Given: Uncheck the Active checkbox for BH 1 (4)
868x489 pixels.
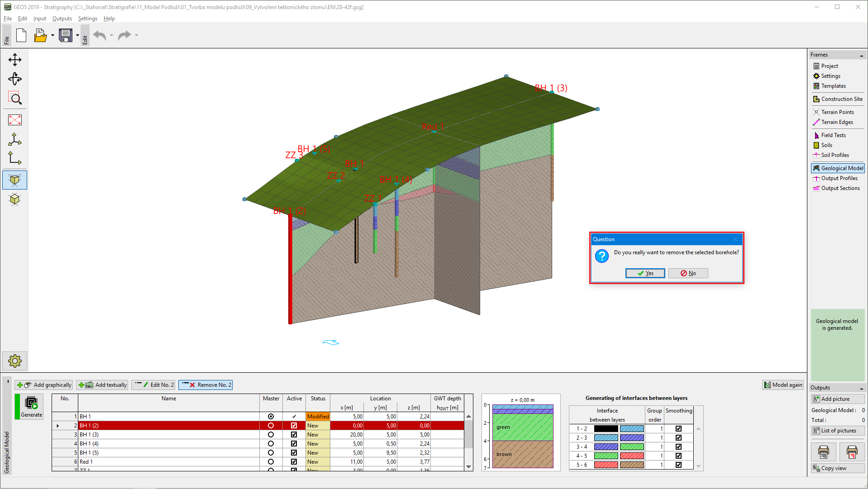Looking at the screenshot, I should (x=294, y=444).
